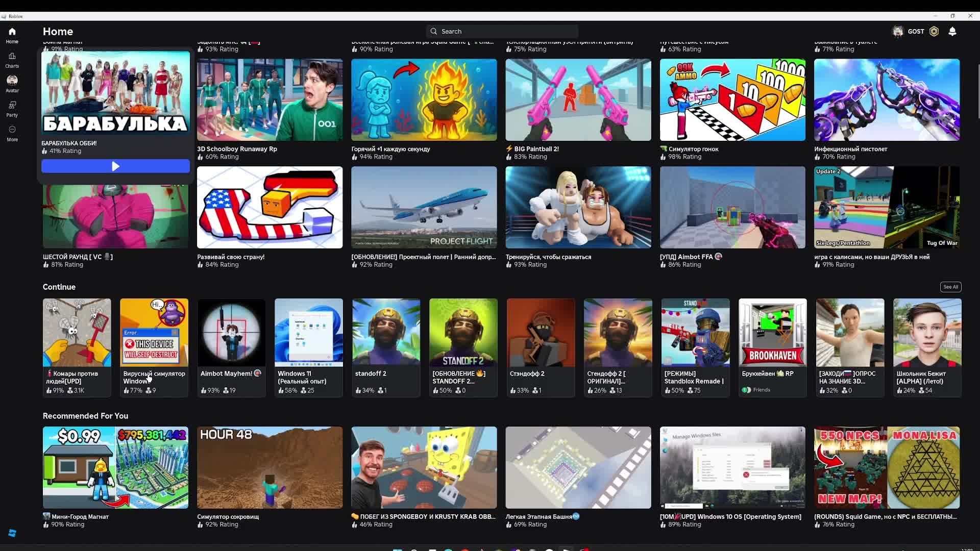
Task: Open the Party sidebar icon
Action: point(12,108)
